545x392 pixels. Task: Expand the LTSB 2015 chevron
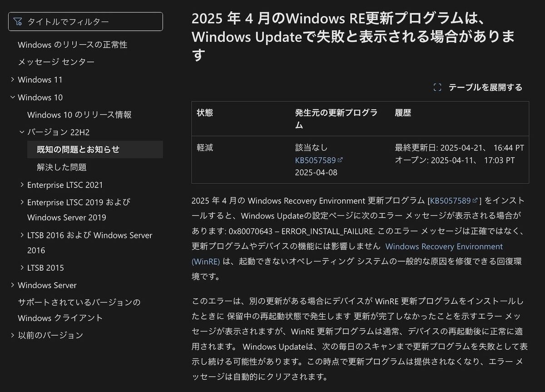22,268
